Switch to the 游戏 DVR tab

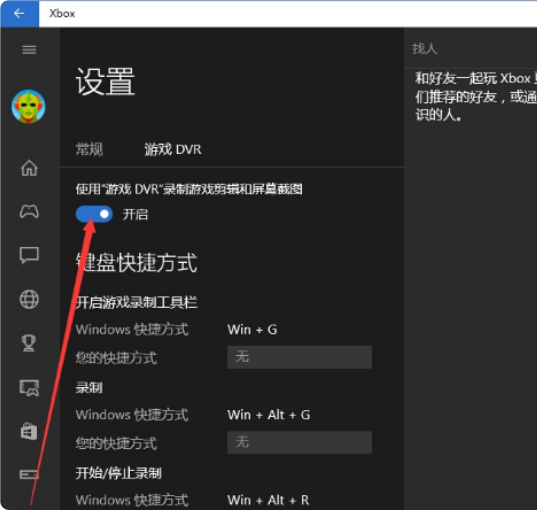(173, 150)
